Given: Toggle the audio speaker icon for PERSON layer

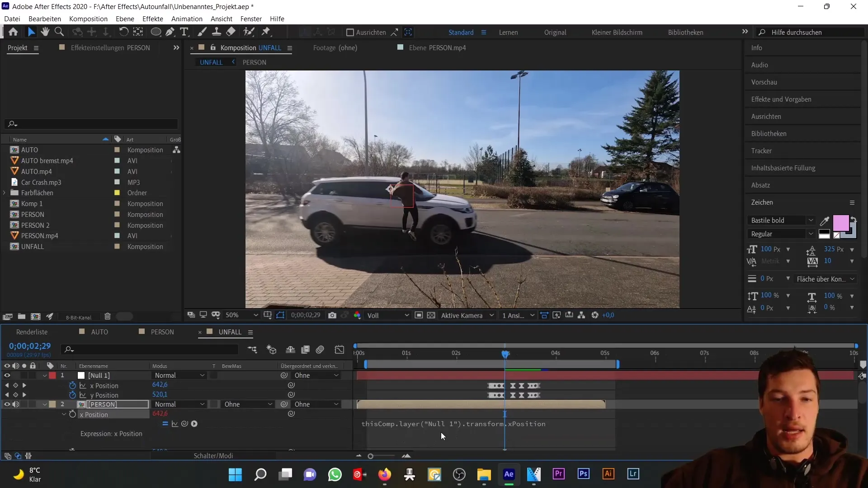Looking at the screenshot, I should pyautogui.click(x=16, y=404).
